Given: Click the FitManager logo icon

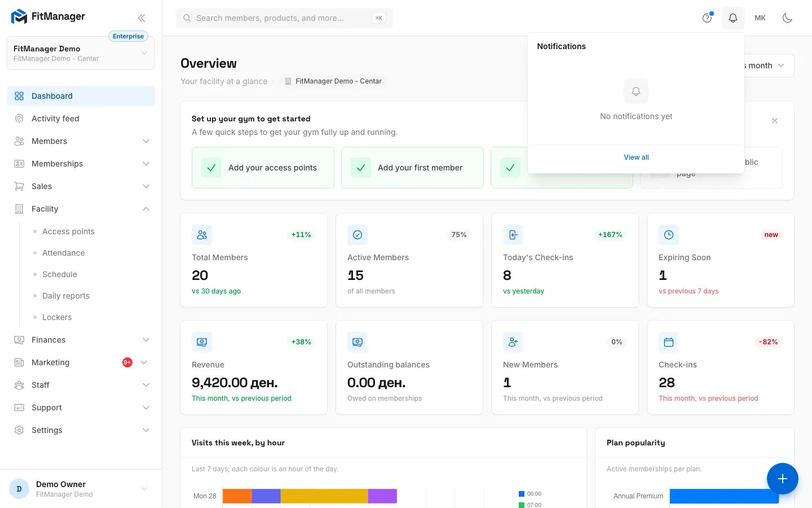Looking at the screenshot, I should click(19, 17).
